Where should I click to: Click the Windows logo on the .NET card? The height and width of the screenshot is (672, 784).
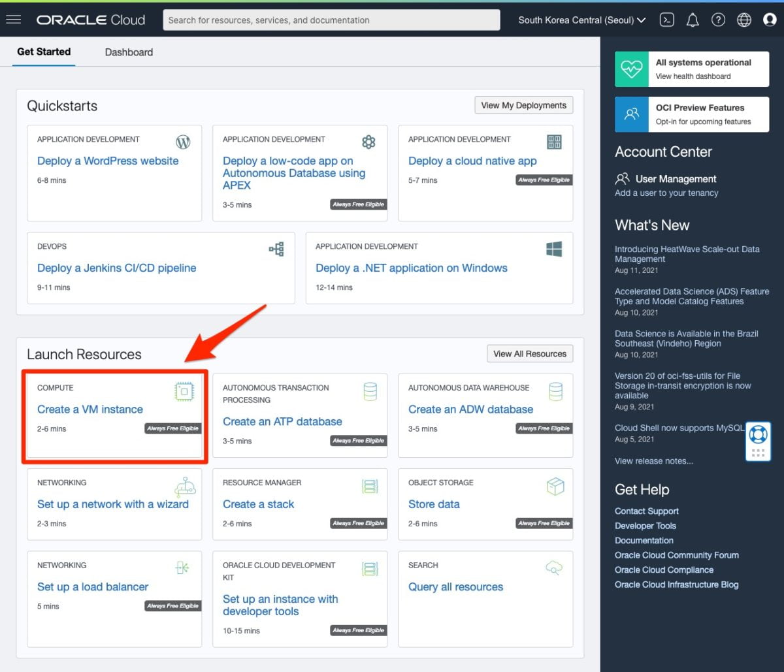tap(554, 249)
